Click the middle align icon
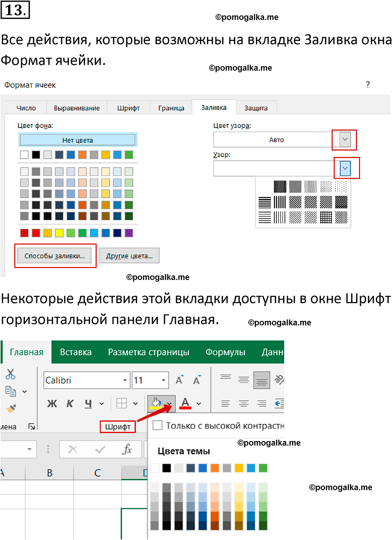This screenshot has width=392, height=540. 244,380
